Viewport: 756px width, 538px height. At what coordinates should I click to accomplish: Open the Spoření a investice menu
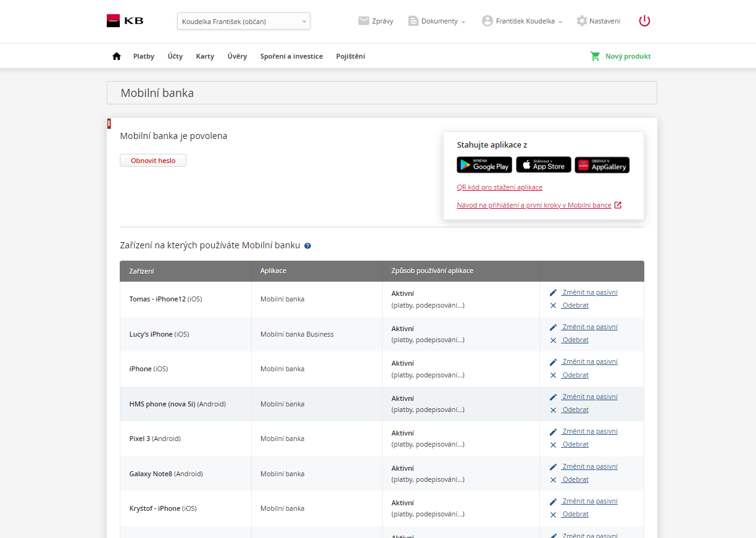point(291,56)
